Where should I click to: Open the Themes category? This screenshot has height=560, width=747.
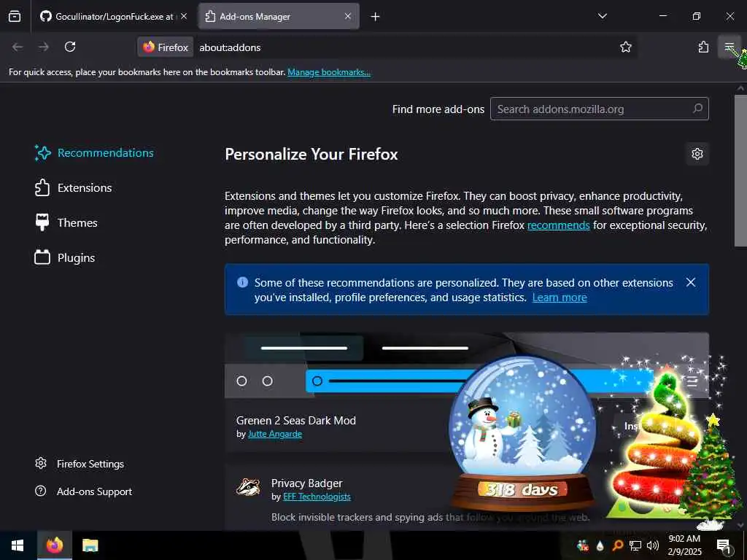coord(66,223)
